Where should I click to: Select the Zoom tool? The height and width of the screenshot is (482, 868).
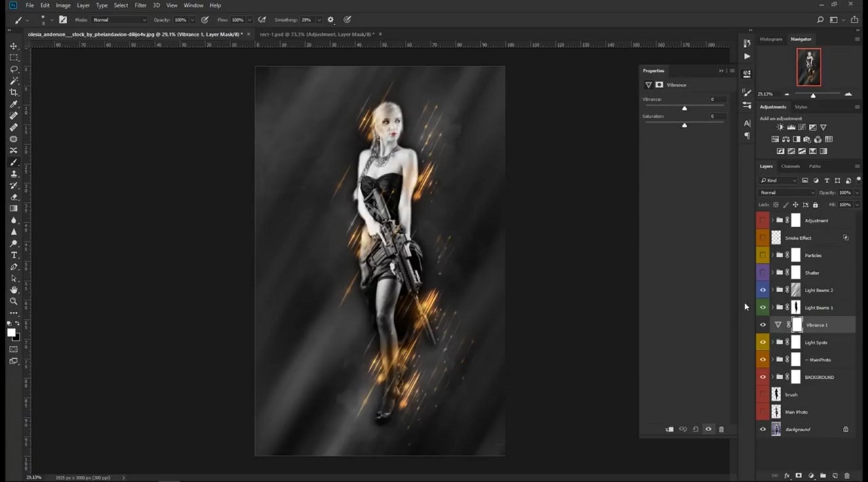[x=14, y=301]
